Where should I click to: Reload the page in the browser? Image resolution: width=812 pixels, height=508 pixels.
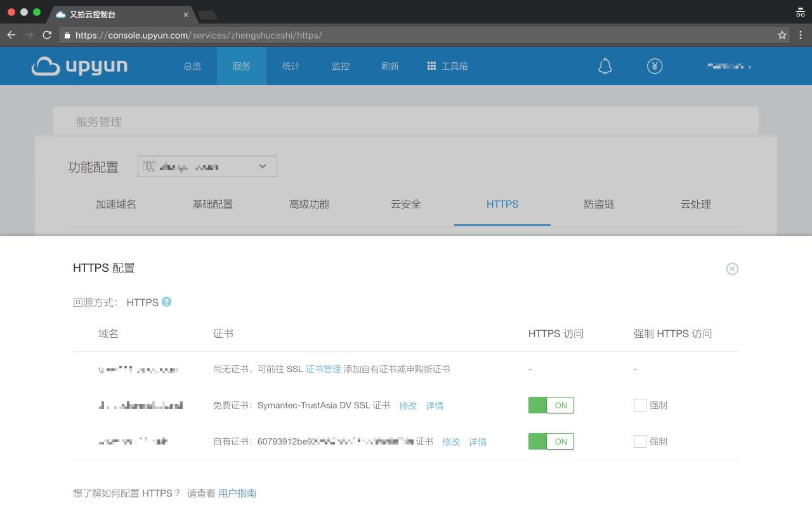pos(47,35)
